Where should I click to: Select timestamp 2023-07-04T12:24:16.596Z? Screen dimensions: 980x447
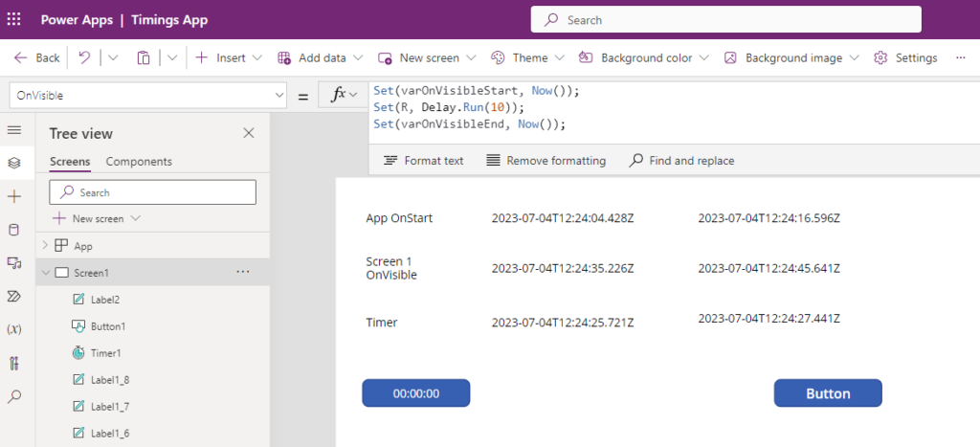click(x=768, y=218)
